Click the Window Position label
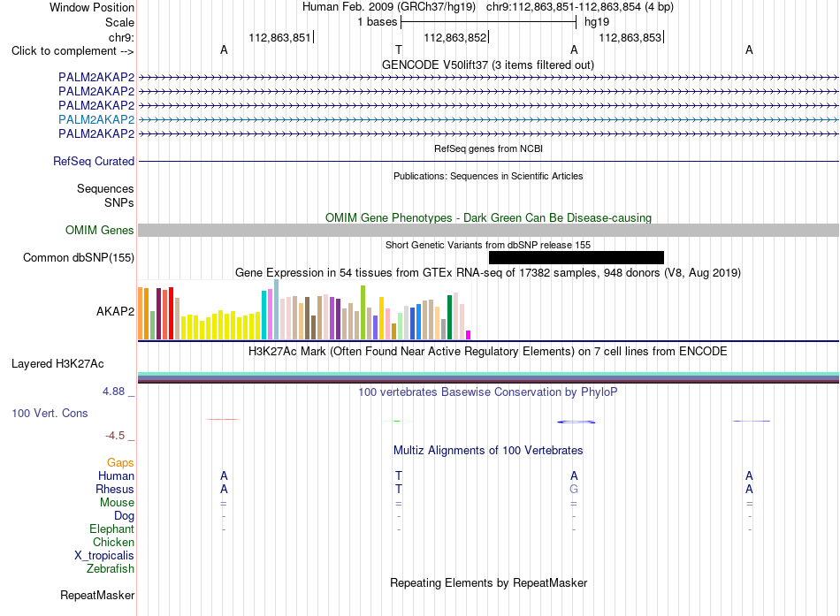 92,7
